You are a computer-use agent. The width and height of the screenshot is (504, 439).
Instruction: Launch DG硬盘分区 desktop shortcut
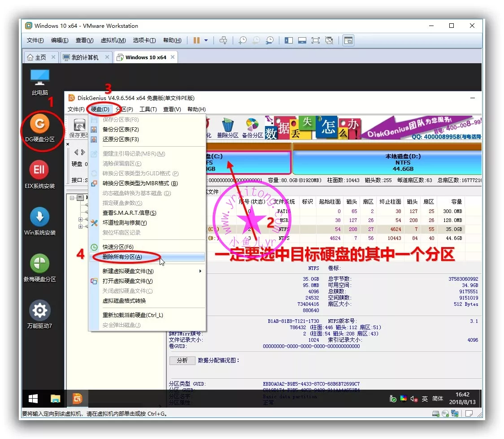click(x=40, y=128)
